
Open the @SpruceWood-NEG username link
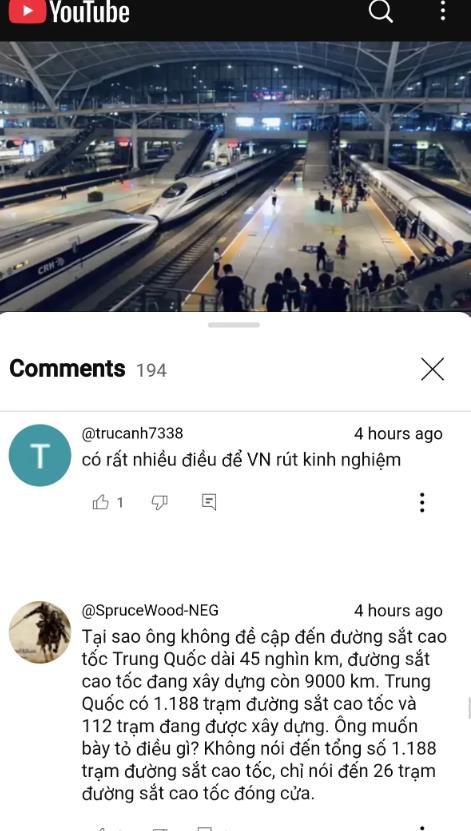click(150, 610)
